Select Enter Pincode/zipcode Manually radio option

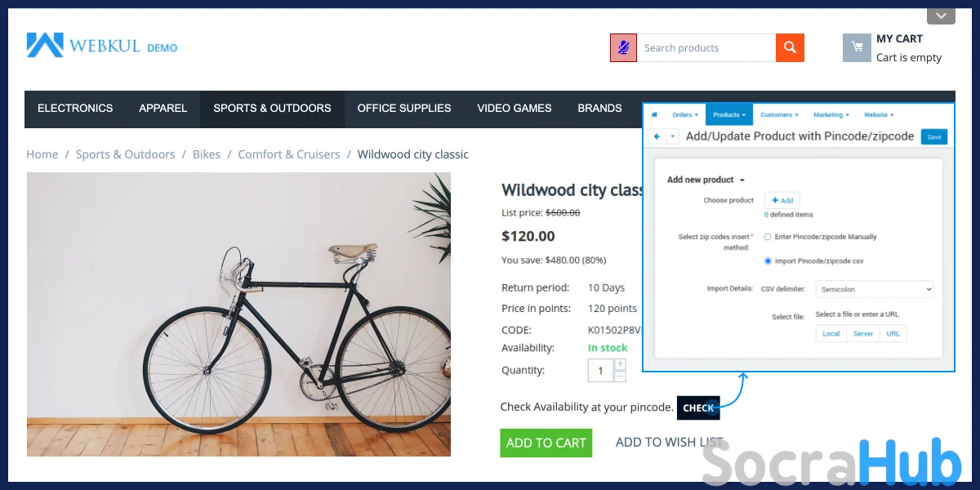768,237
